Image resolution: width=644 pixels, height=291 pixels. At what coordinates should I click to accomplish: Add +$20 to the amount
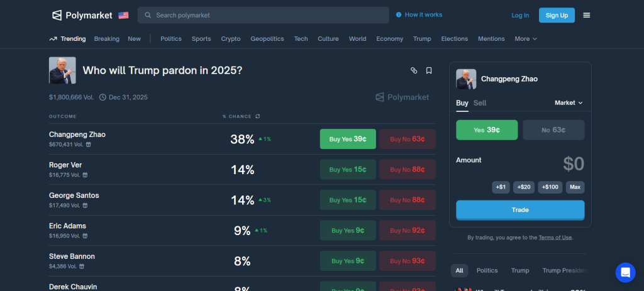point(524,187)
